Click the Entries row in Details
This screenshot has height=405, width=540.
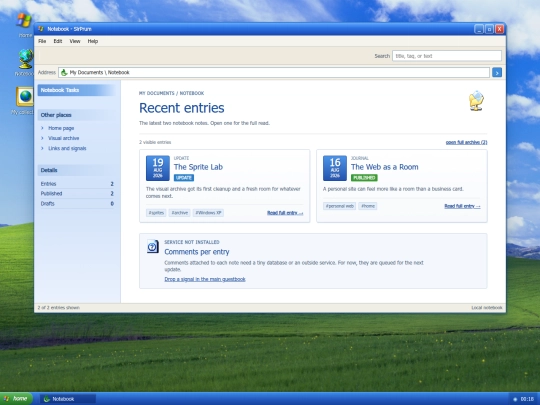[77, 184]
